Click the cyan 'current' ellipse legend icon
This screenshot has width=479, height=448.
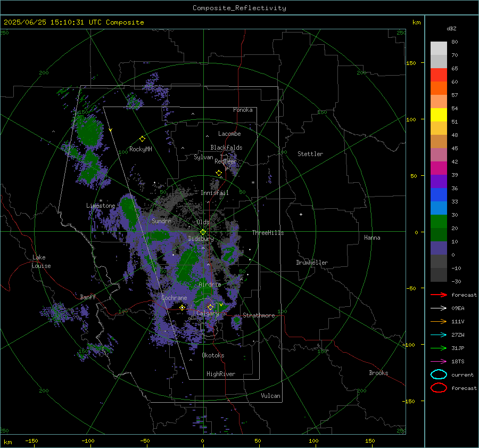click(x=439, y=374)
